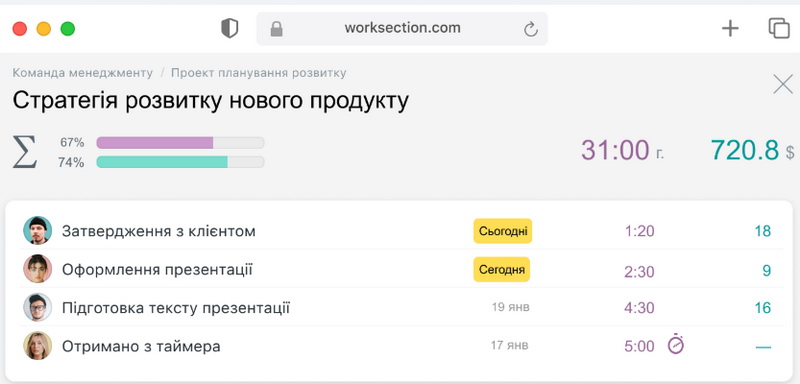Click cost value 16

point(763,308)
